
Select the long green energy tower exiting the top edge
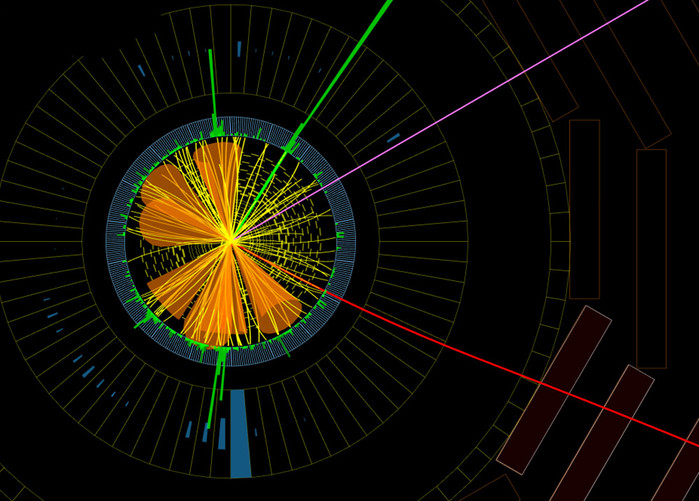[338, 77]
